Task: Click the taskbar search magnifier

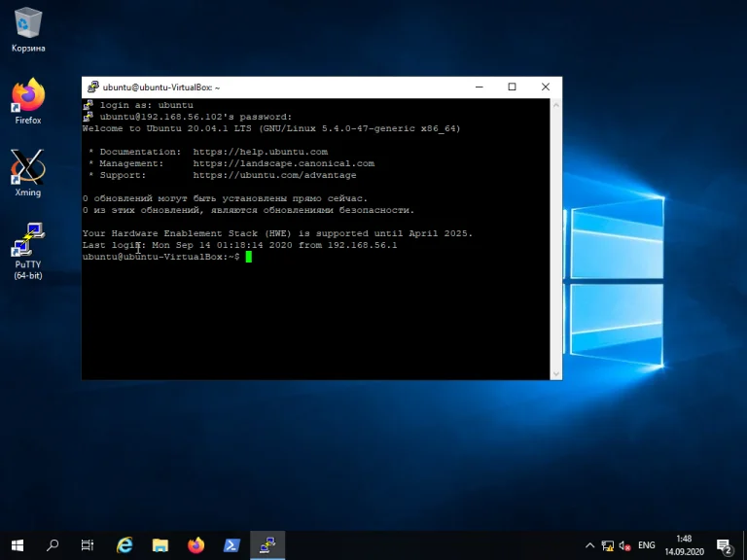Action: coord(53,545)
